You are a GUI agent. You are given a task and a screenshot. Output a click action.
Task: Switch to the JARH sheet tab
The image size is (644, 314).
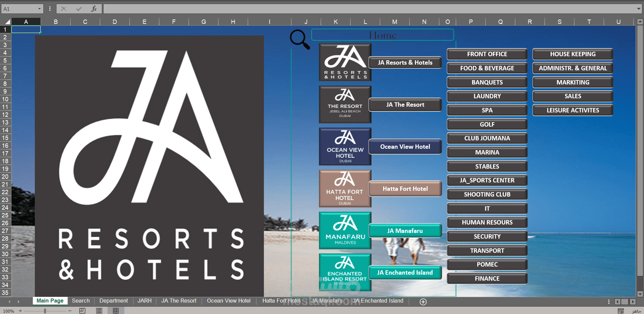[x=145, y=301]
